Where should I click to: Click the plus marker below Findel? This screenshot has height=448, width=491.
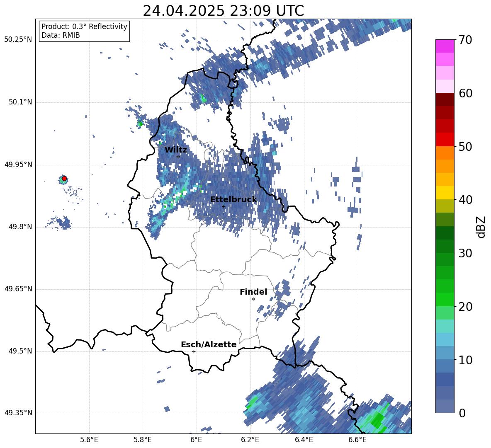pyautogui.click(x=253, y=299)
